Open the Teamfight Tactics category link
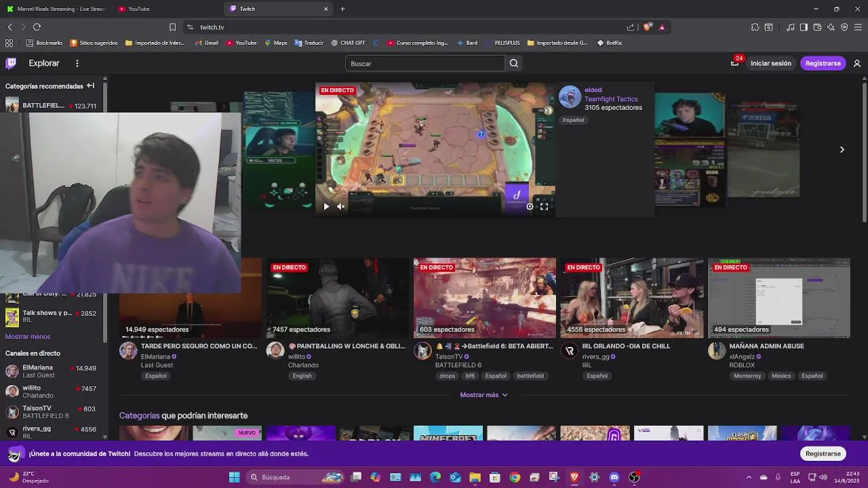 (x=611, y=99)
